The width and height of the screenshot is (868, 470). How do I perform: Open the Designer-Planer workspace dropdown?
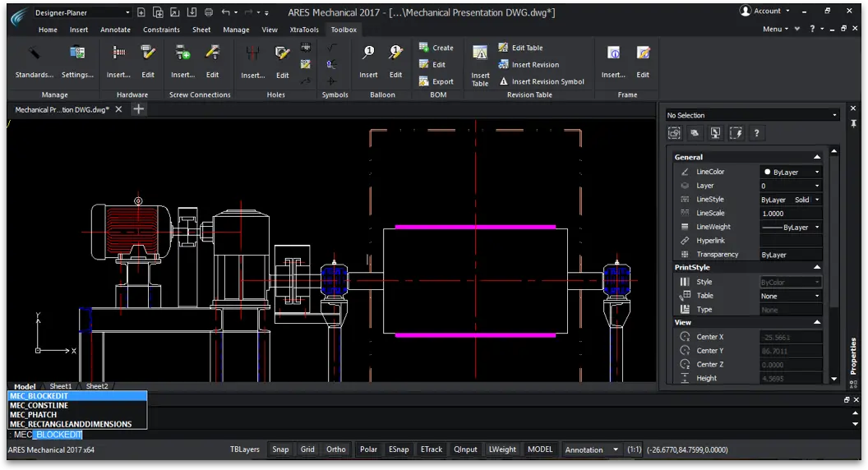point(82,12)
